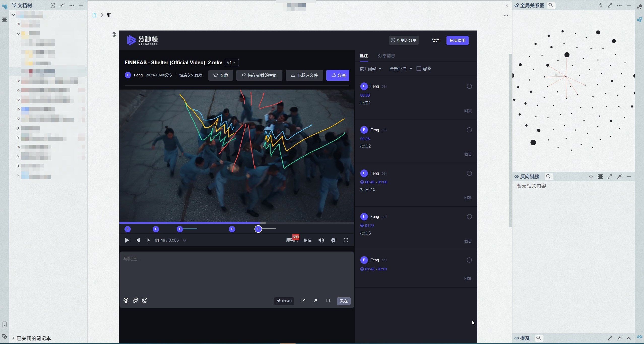Mute the video volume icon
Viewport: 644px width, 344px height.
tap(321, 240)
